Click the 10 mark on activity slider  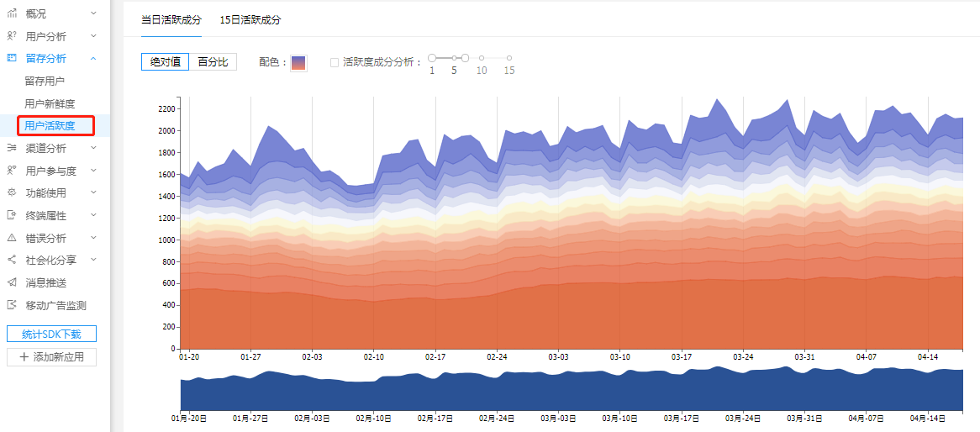482,58
